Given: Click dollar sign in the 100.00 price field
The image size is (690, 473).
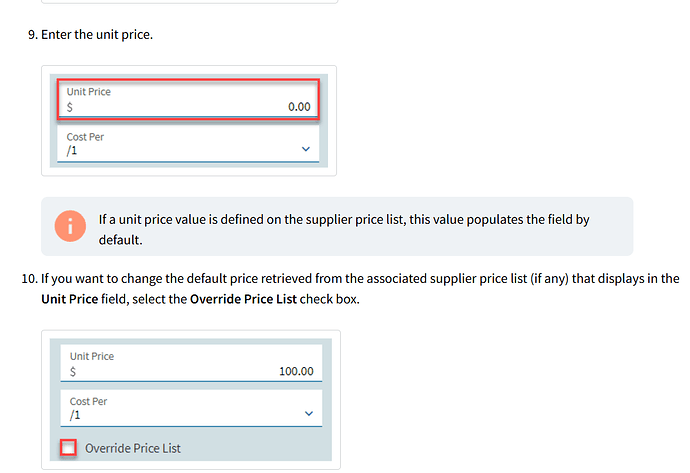Looking at the screenshot, I should point(73,372).
